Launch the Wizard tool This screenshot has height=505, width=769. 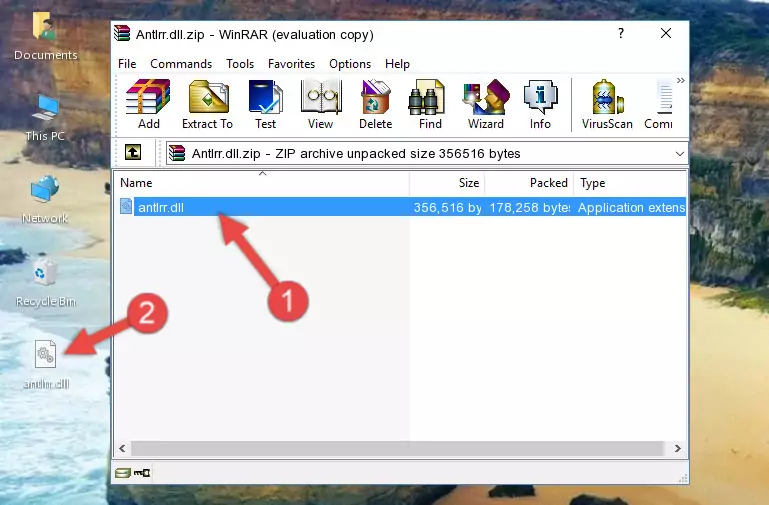pyautogui.click(x=486, y=104)
